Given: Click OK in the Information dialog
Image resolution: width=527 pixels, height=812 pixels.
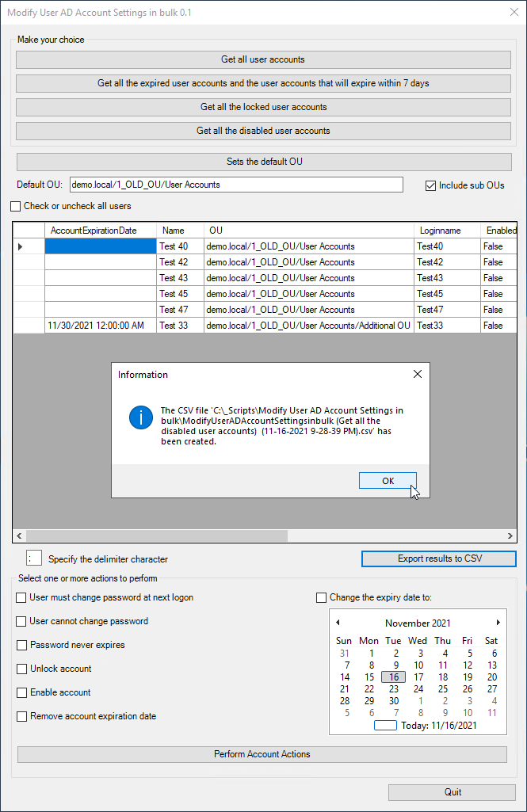Looking at the screenshot, I should coord(388,481).
